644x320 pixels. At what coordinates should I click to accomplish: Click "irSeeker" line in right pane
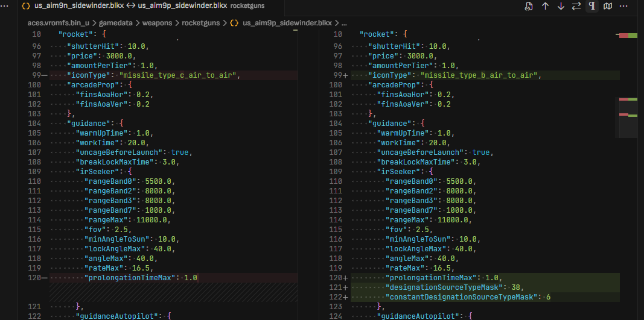404,172
